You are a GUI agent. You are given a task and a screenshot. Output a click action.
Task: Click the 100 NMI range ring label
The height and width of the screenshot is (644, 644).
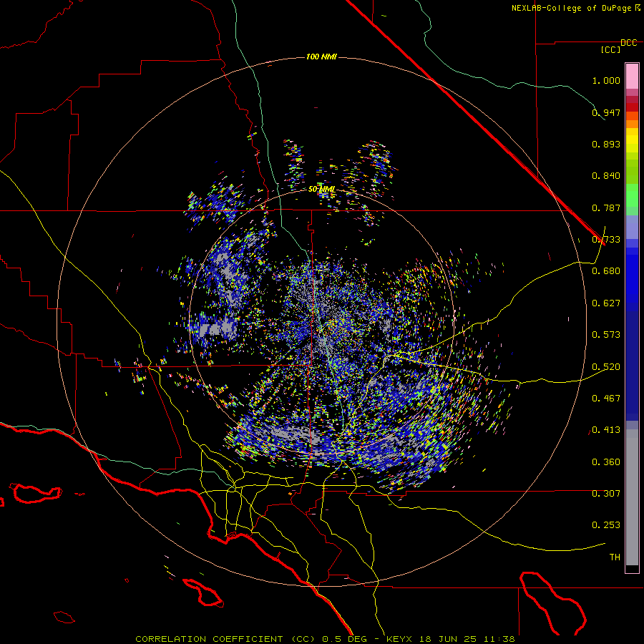point(321,57)
